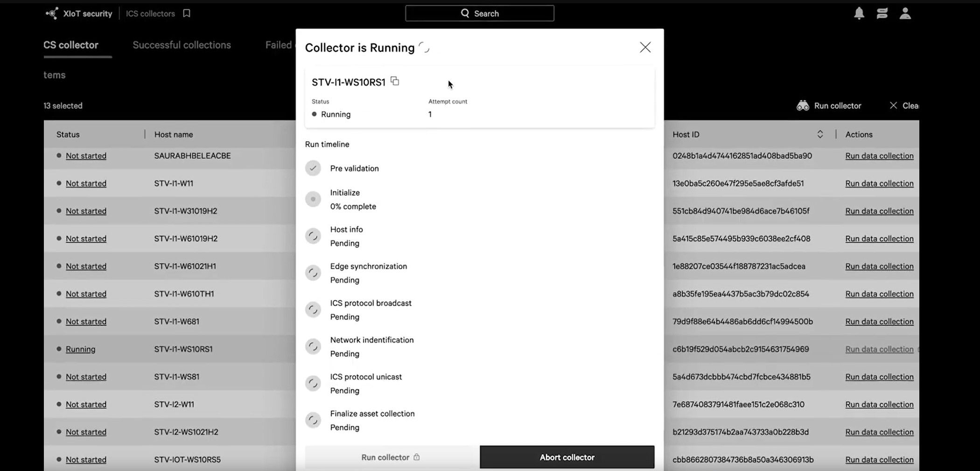Close the Collector is Running dialog
The width and height of the screenshot is (980, 471).
click(645, 47)
